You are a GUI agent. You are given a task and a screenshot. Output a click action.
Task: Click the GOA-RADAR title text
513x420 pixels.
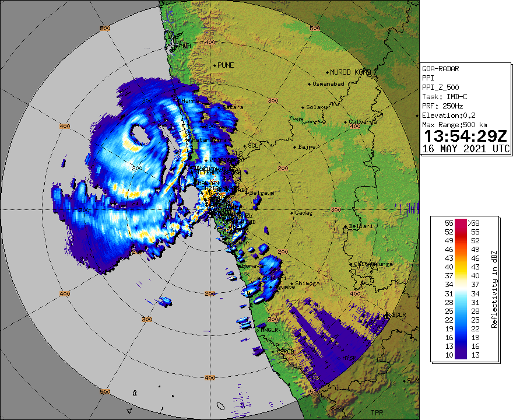[440, 69]
